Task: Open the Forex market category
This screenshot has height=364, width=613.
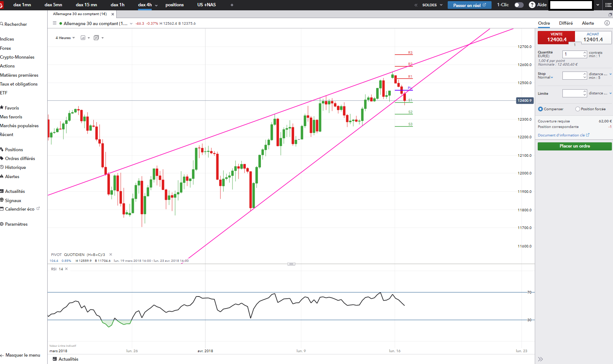Action: tap(6, 48)
